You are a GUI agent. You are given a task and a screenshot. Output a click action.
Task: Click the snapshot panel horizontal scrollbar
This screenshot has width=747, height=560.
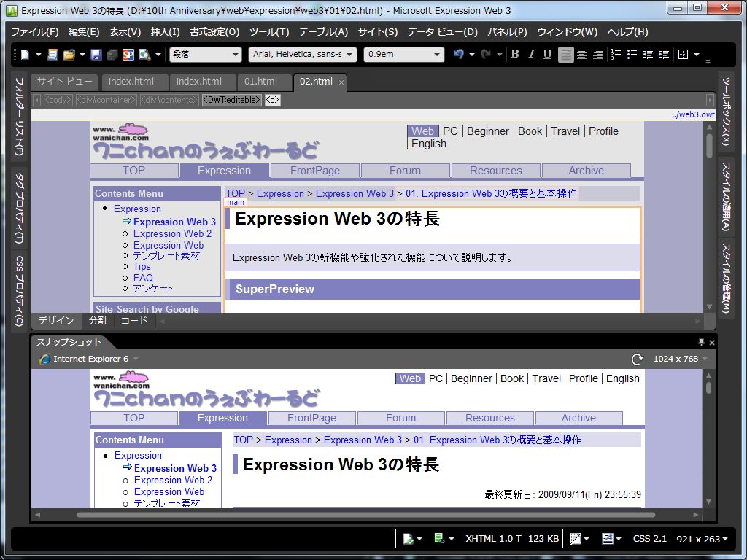pos(366,515)
